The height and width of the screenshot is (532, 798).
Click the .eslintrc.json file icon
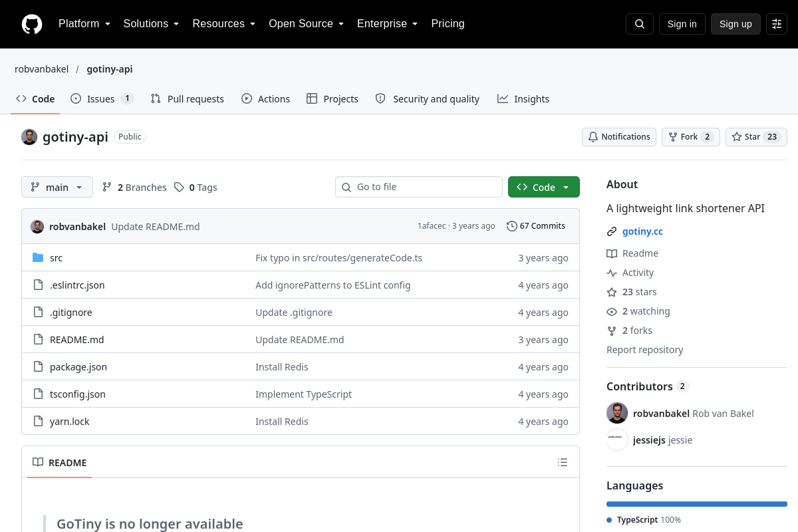pyautogui.click(x=38, y=285)
